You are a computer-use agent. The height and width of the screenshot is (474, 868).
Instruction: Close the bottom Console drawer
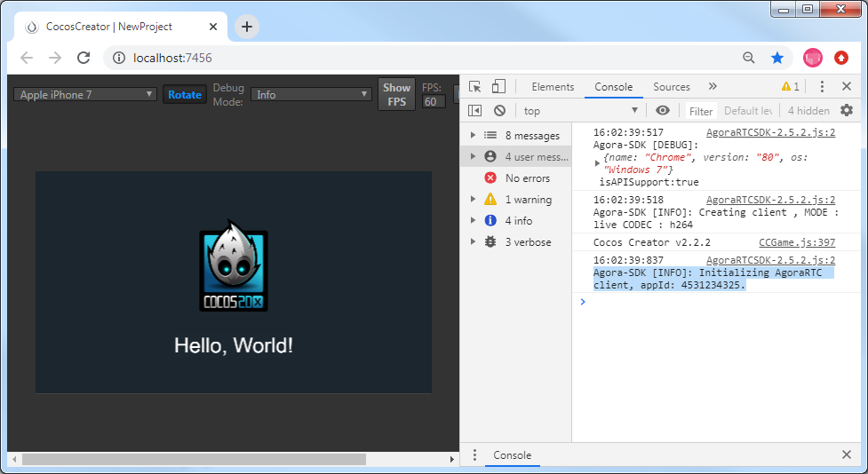pos(847,454)
